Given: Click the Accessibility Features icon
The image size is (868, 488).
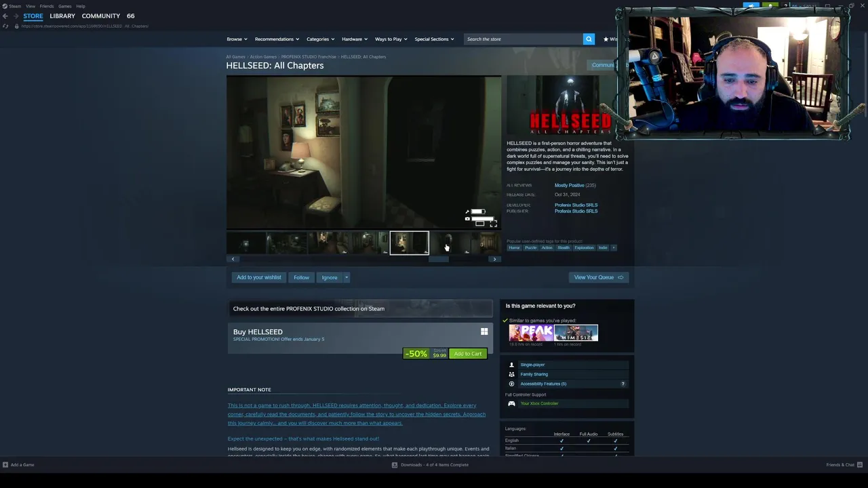Looking at the screenshot, I should 511,384.
